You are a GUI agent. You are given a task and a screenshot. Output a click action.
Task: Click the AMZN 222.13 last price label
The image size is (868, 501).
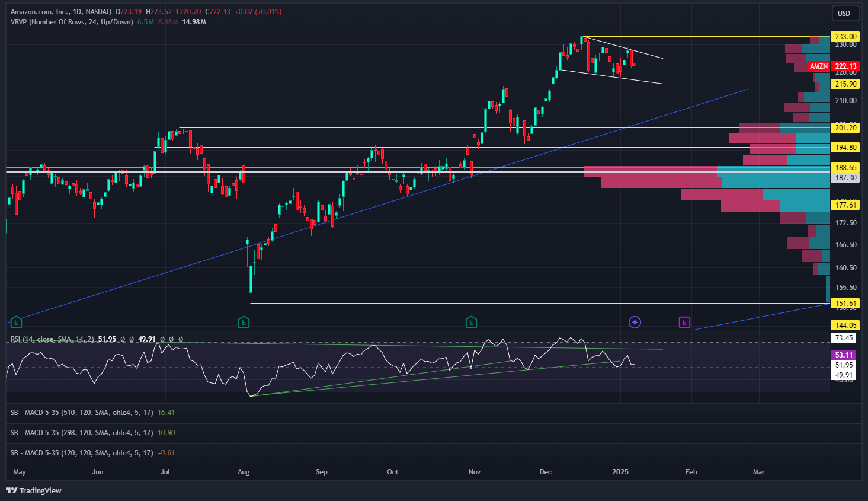point(833,66)
